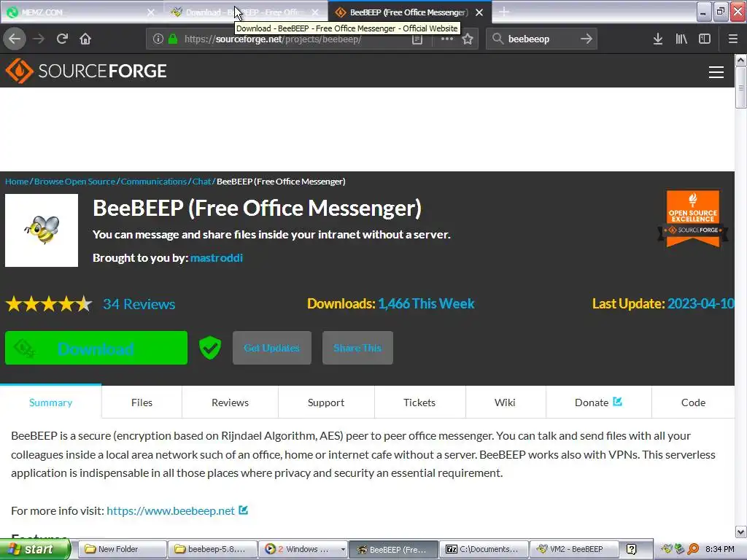
Task: Click the page scrollbar up arrow
Action: coord(740,60)
